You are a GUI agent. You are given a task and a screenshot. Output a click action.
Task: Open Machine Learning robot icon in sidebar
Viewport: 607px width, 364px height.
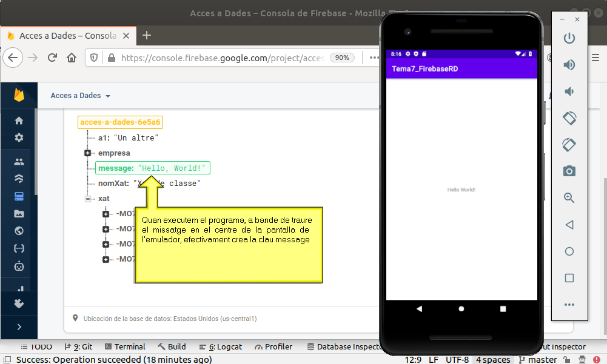(19, 266)
